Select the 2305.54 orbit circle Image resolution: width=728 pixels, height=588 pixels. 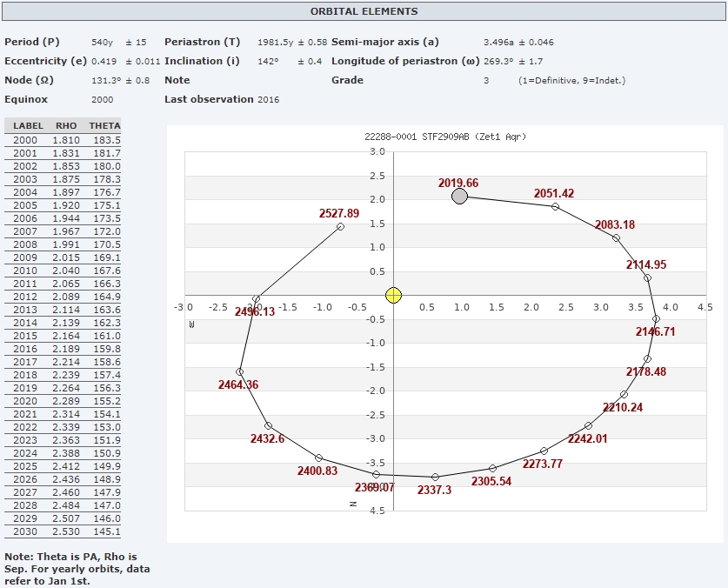click(x=492, y=468)
